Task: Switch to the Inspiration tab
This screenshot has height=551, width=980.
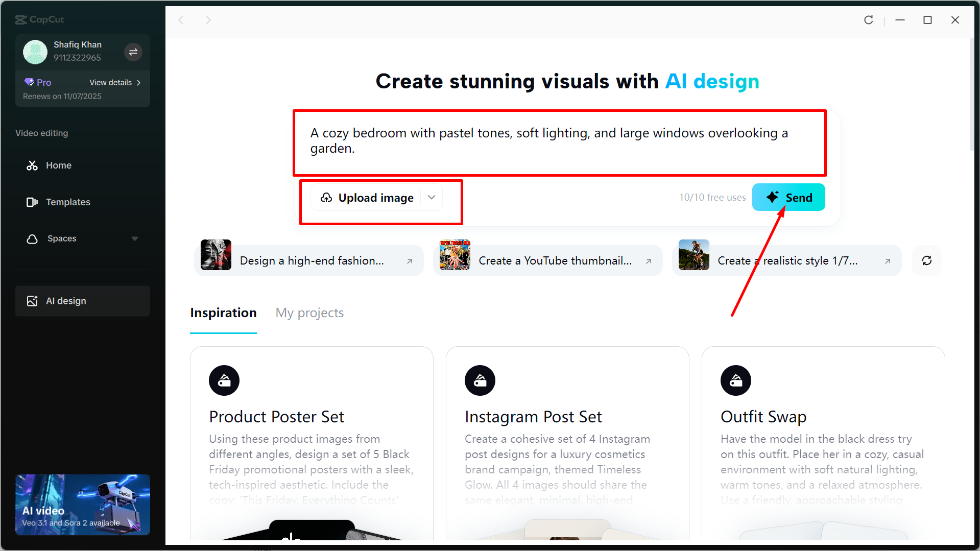Action: click(223, 313)
